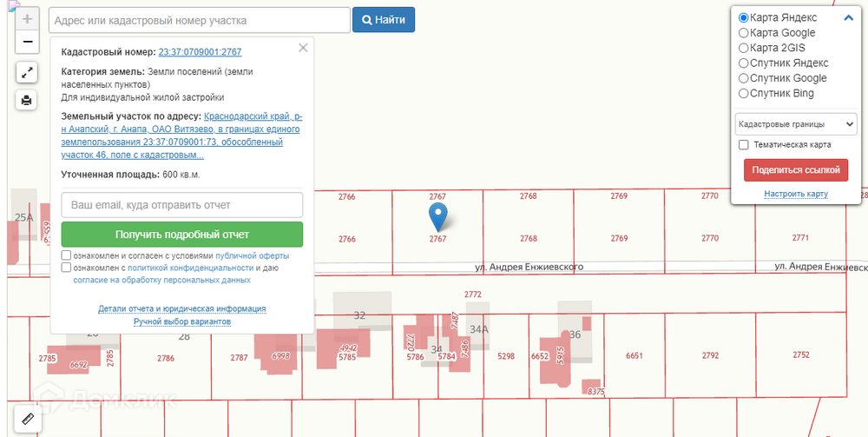Focus the email field for the report

[182, 205]
